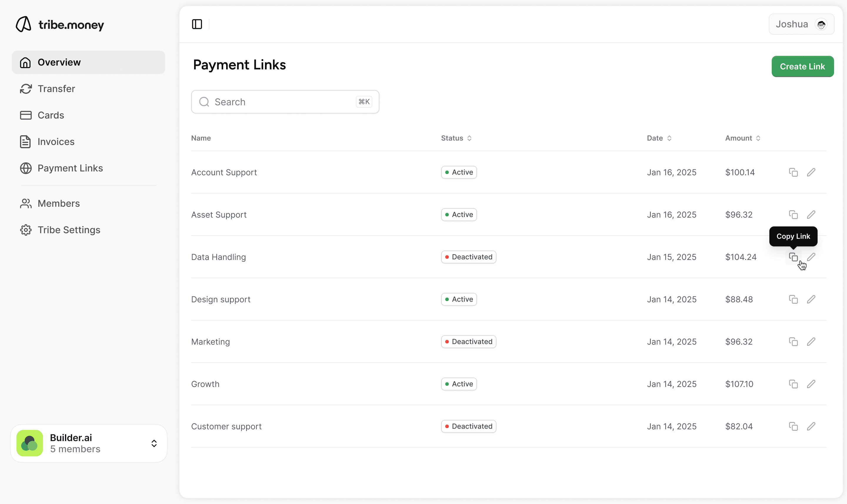Open Payment Links in the sidebar

pos(70,168)
